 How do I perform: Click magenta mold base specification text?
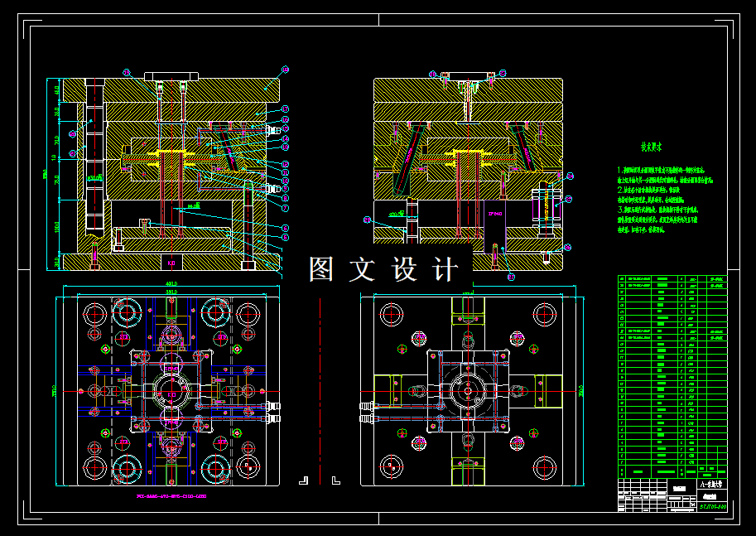click(x=171, y=496)
